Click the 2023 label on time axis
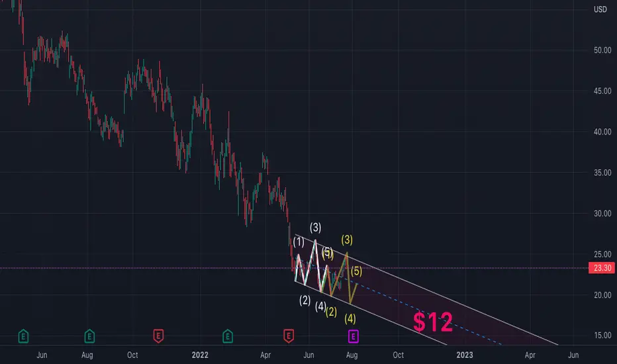Screen dimensions: 617x364 (464, 355)
